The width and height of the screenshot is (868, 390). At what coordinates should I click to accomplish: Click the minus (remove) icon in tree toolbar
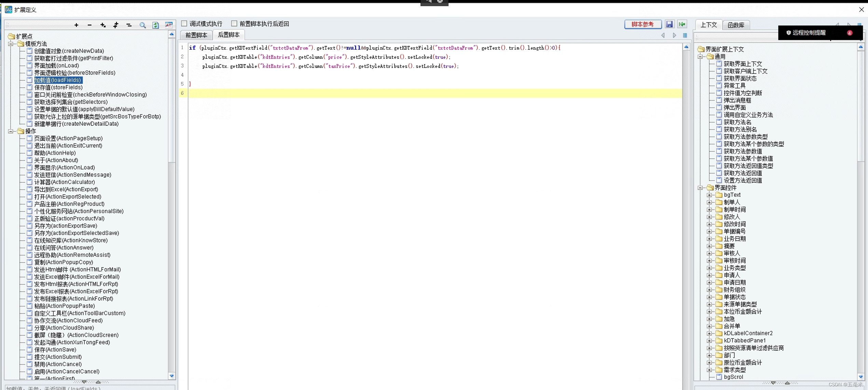[x=89, y=25]
